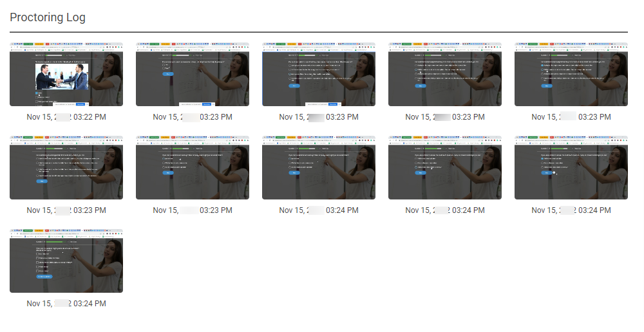
Task: Open the last screenshot in the second row
Action: 571,167
